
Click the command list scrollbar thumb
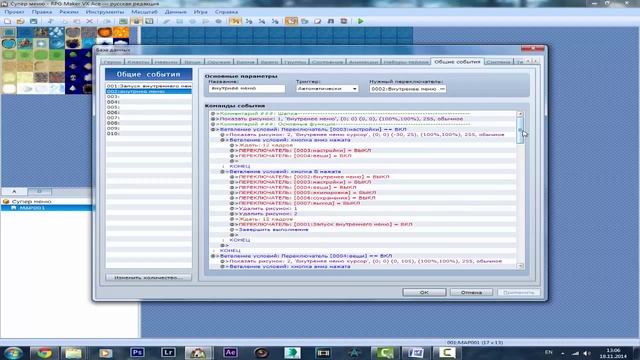pyautogui.click(x=520, y=130)
